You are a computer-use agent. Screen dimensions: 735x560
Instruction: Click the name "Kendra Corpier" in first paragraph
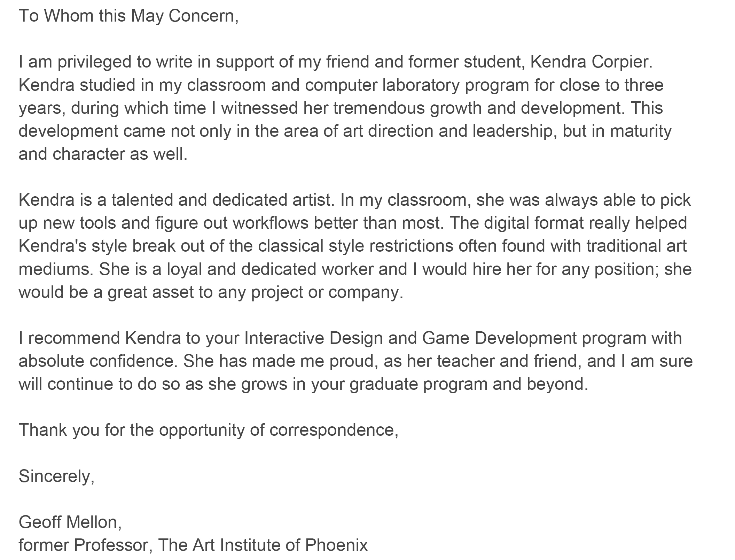click(x=590, y=62)
